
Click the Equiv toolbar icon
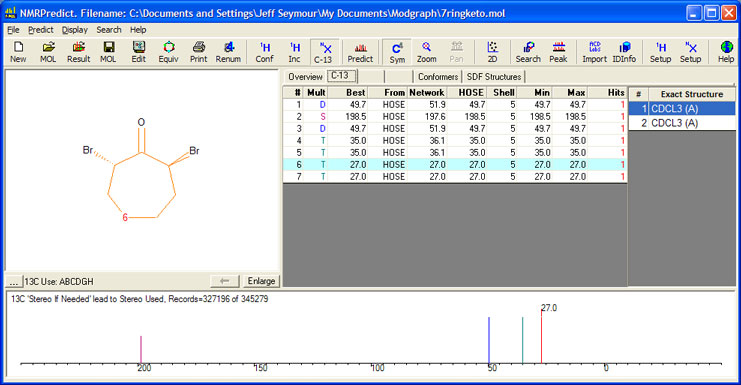(x=169, y=52)
